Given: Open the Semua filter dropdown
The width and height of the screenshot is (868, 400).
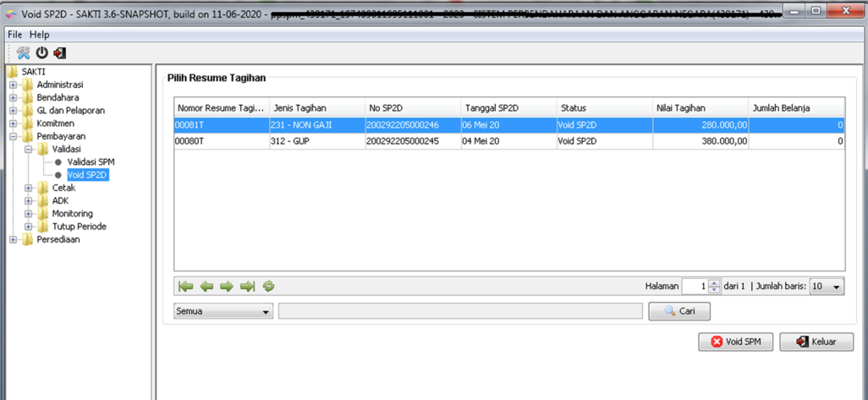Looking at the screenshot, I should [223, 311].
